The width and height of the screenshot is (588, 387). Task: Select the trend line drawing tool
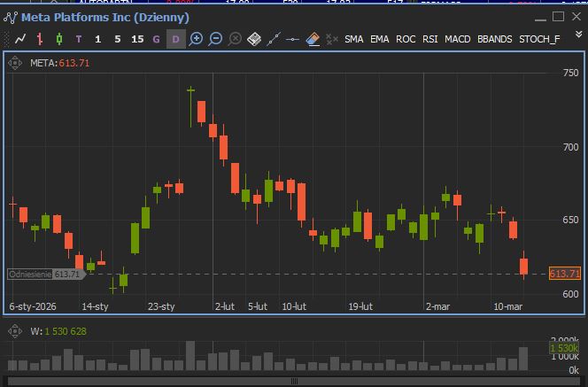click(x=274, y=39)
